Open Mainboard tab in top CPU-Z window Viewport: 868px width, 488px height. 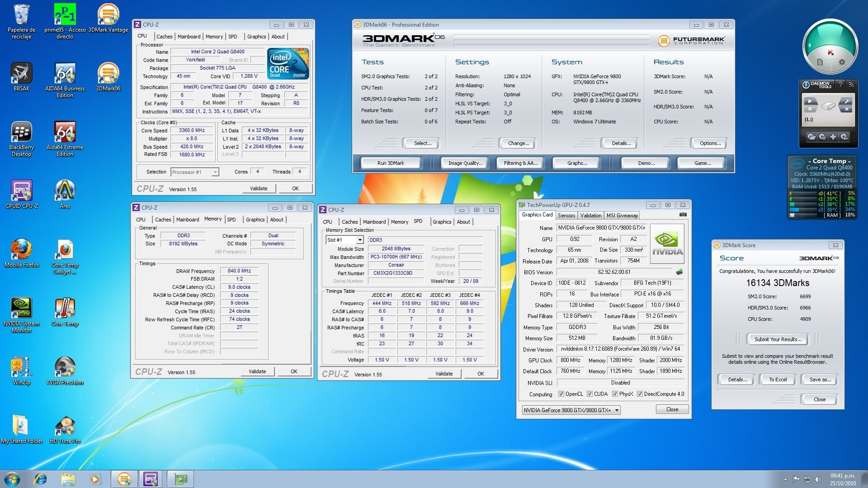pos(189,37)
